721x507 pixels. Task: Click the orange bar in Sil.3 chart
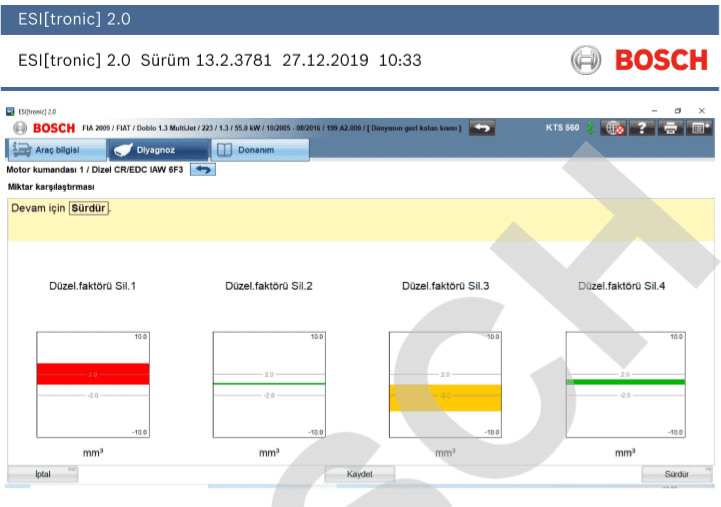[445, 396]
